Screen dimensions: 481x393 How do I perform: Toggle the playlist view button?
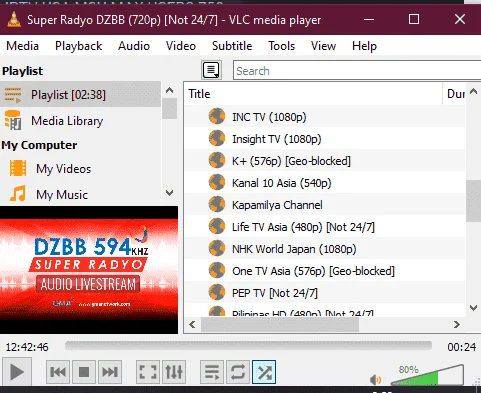pyautogui.click(x=212, y=372)
